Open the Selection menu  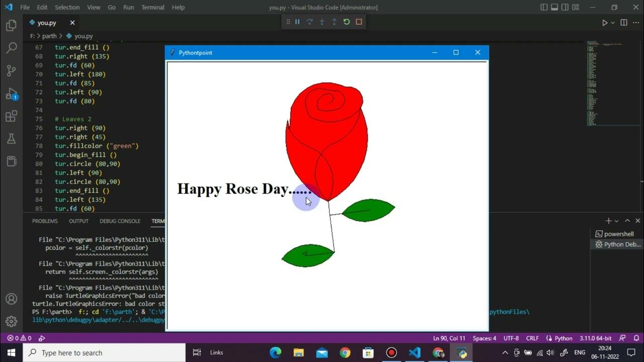pyautogui.click(x=67, y=8)
